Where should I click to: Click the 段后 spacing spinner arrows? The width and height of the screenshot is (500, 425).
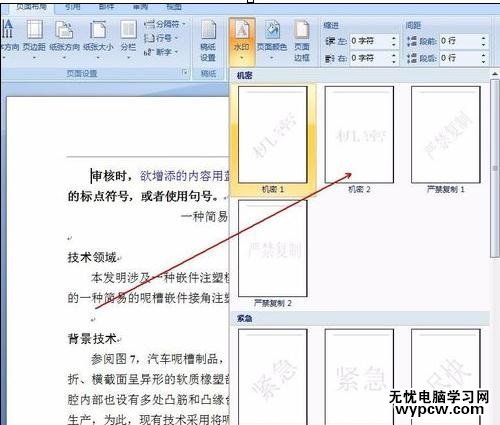(x=484, y=58)
